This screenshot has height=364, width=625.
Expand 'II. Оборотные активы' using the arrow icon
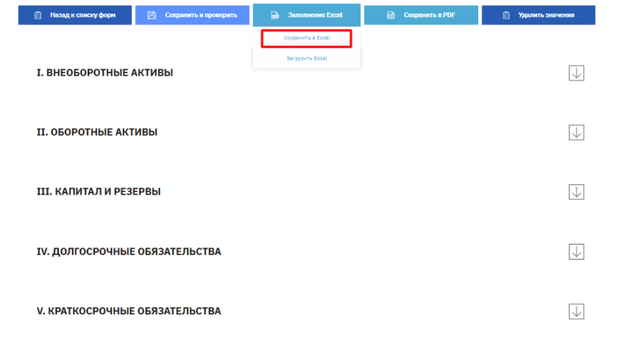(576, 133)
